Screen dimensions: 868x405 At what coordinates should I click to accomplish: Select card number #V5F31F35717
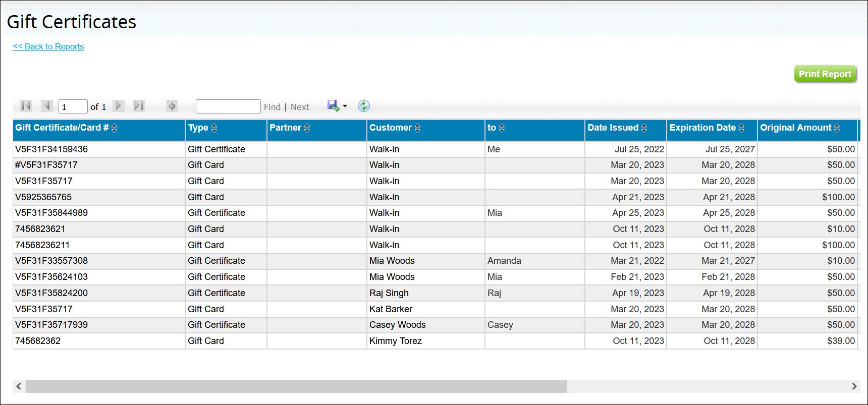(46, 165)
